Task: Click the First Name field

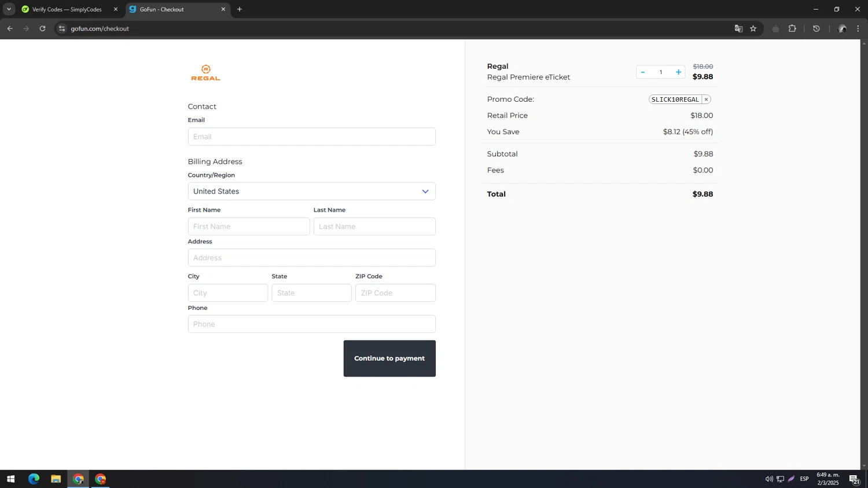Action: tap(249, 227)
